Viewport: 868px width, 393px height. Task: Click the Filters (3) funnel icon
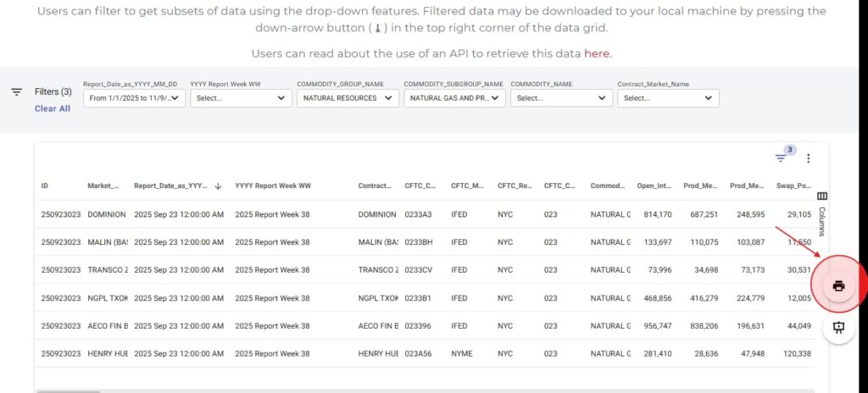pyautogui.click(x=16, y=92)
